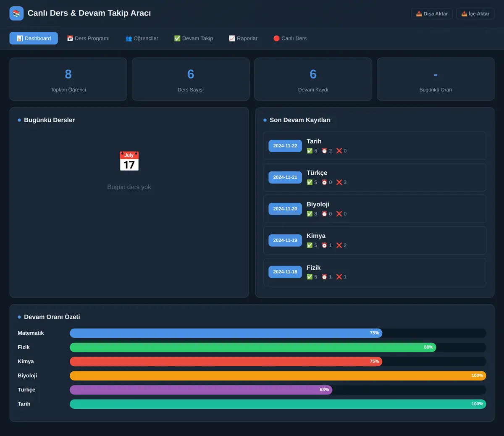This screenshot has width=504, height=436.
Task: Click the 'Bugünkü Dersler' heading
Action: (49, 120)
